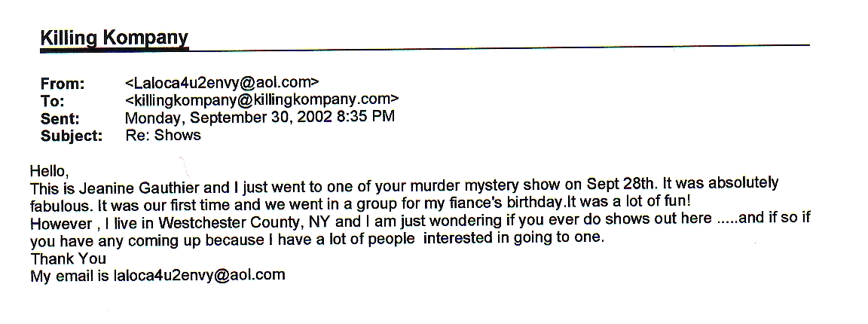Click the recipient killingkompany@killingkompany.com address
Image resolution: width=868 pixels, height=324 pixels.
click(262, 99)
